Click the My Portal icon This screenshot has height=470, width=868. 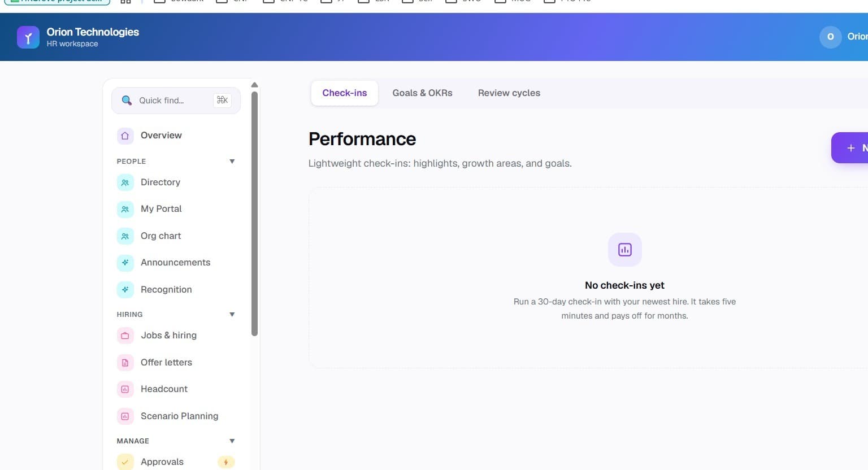[125, 209]
